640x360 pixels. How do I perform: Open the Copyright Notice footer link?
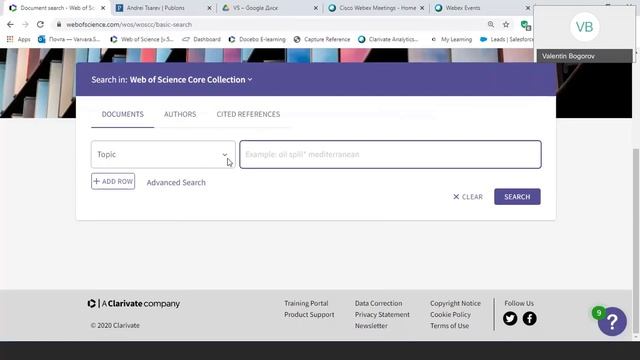(455, 303)
